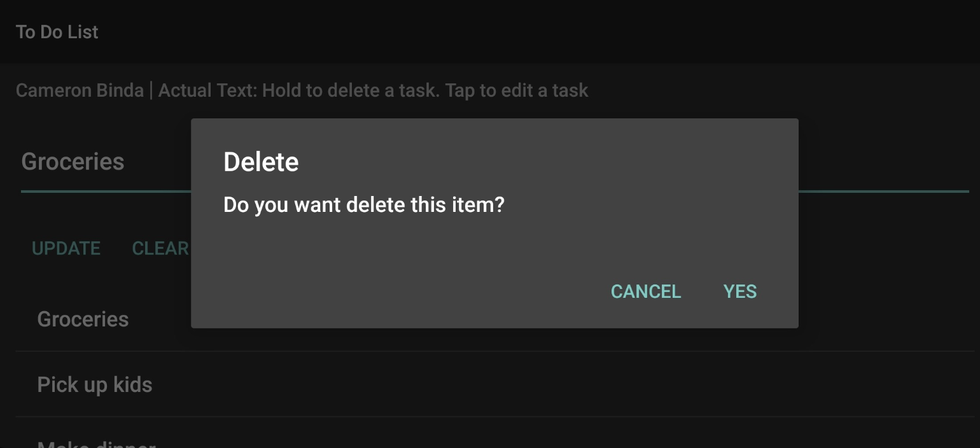Click the Delete dialog heading

(x=261, y=162)
